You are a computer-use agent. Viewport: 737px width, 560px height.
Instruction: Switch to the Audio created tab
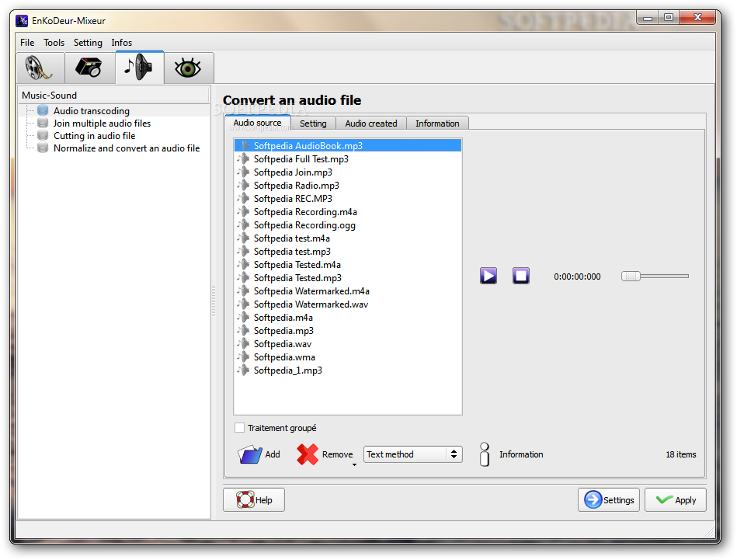click(371, 123)
